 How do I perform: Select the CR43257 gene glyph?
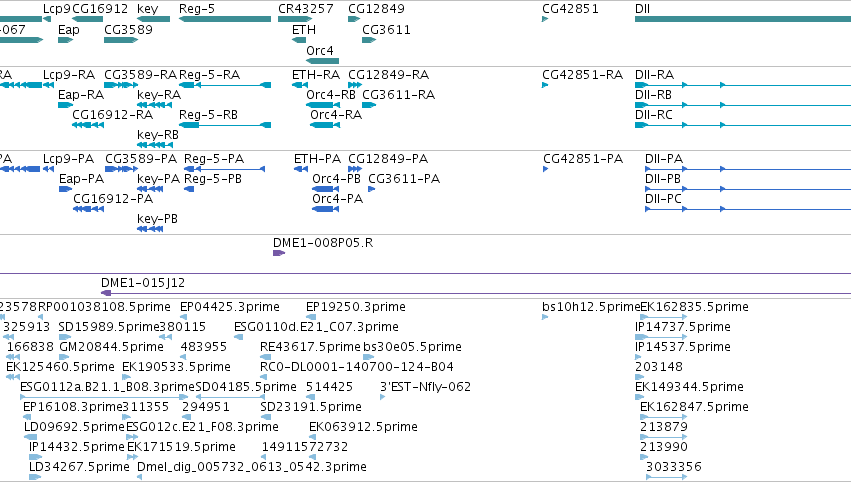click(295, 19)
